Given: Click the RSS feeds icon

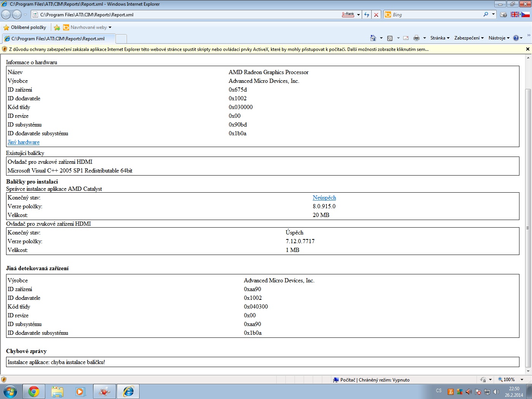Looking at the screenshot, I should pyautogui.click(x=390, y=38).
